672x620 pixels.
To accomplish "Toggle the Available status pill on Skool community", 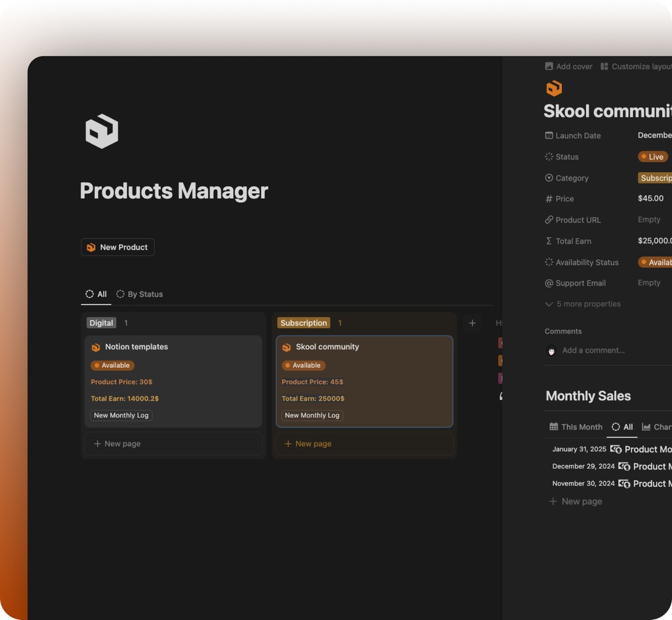I will pos(303,365).
